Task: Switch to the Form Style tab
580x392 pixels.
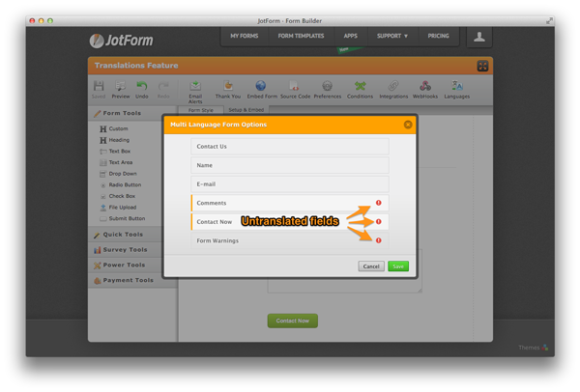Action: click(201, 110)
